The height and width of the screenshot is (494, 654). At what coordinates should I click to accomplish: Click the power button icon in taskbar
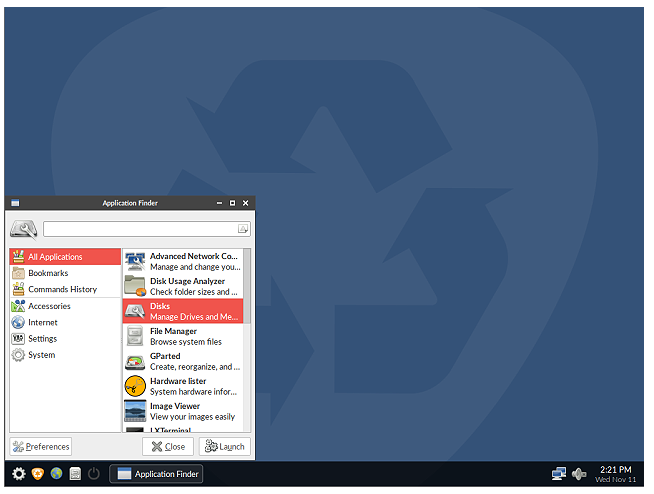click(x=94, y=474)
